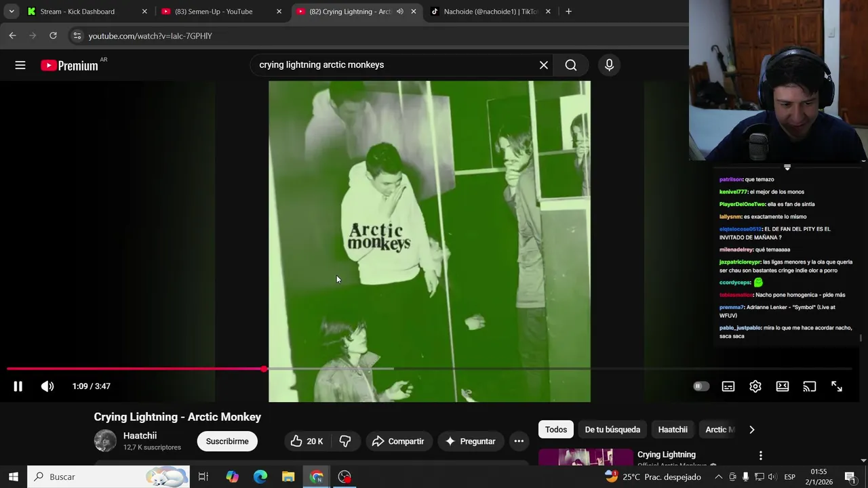The width and height of the screenshot is (868, 488).
Task: Close the Kick Dashboard tab
Action: (x=144, y=12)
